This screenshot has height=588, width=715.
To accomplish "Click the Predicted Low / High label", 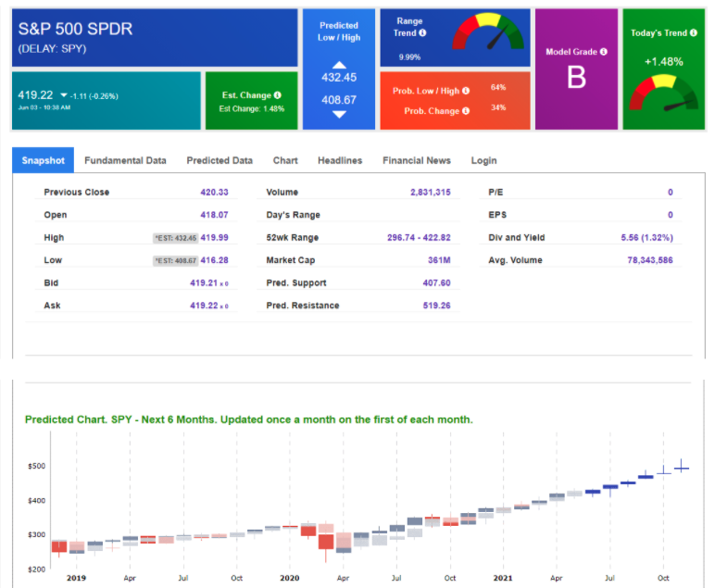I will coord(339,31).
